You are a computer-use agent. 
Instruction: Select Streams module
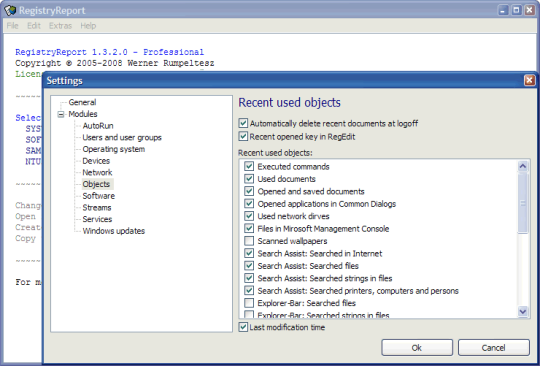tap(97, 208)
